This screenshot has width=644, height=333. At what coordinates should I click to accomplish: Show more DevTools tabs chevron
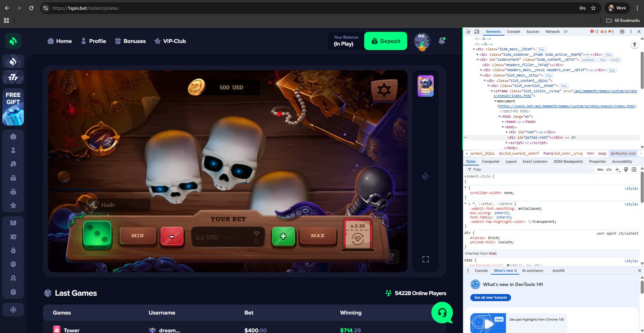click(x=566, y=32)
